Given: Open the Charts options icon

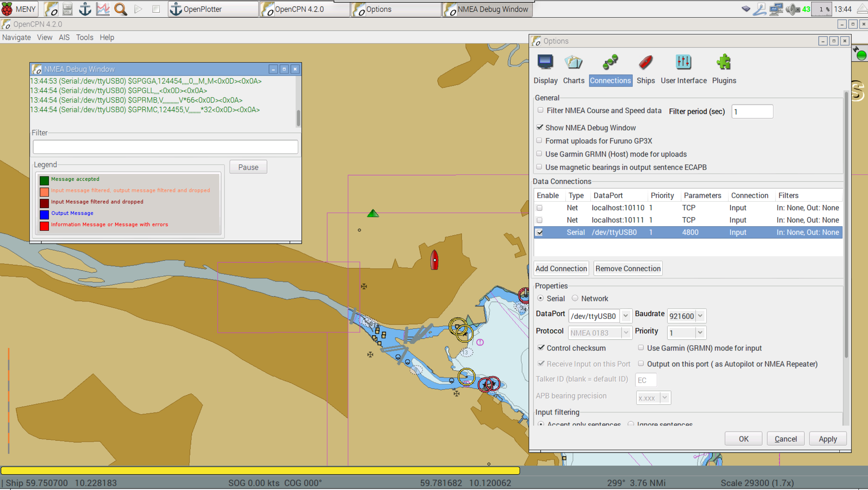Looking at the screenshot, I should [573, 62].
